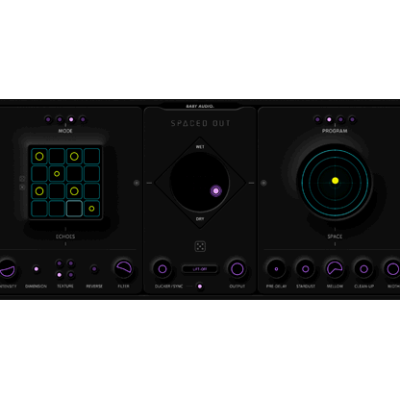Select the first Mode dot
This screenshot has width=400, height=400.
pyautogui.click(x=48, y=119)
